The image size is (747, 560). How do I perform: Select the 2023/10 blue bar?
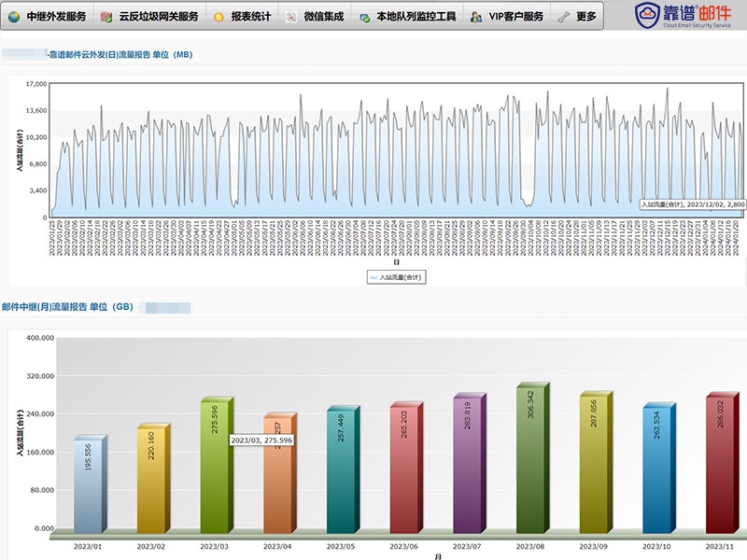coord(657,469)
